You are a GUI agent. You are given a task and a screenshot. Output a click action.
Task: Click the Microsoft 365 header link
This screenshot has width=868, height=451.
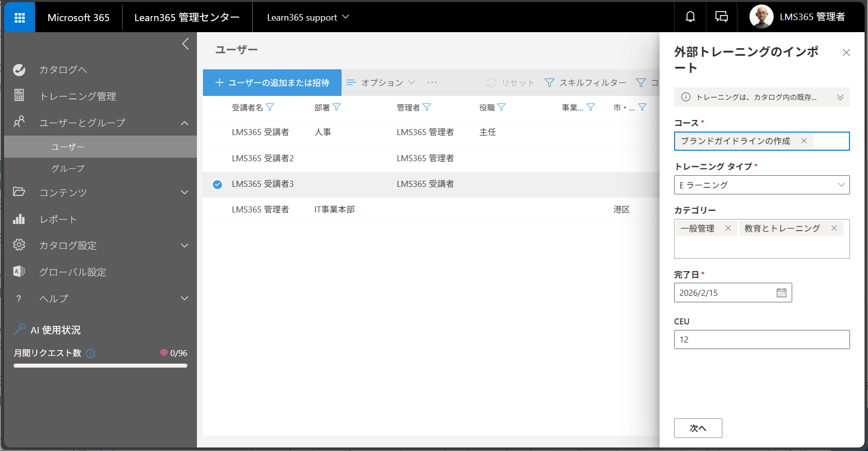[x=78, y=18]
